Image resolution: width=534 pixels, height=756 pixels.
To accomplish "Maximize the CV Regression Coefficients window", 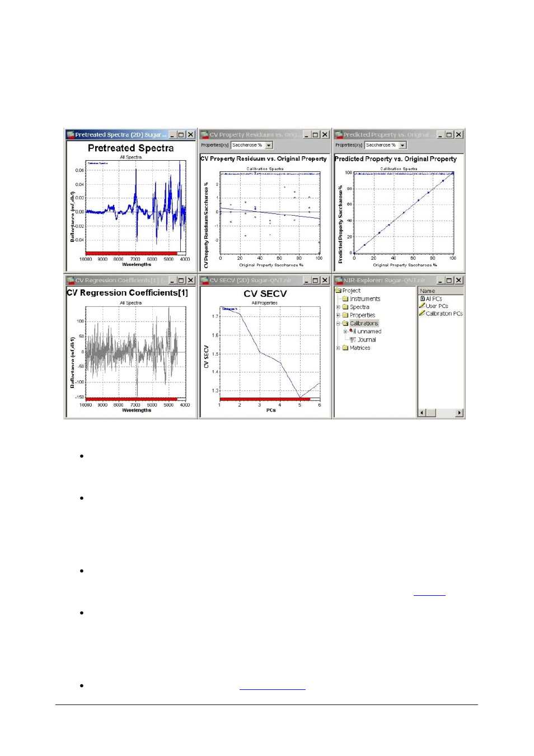I will (181, 281).
